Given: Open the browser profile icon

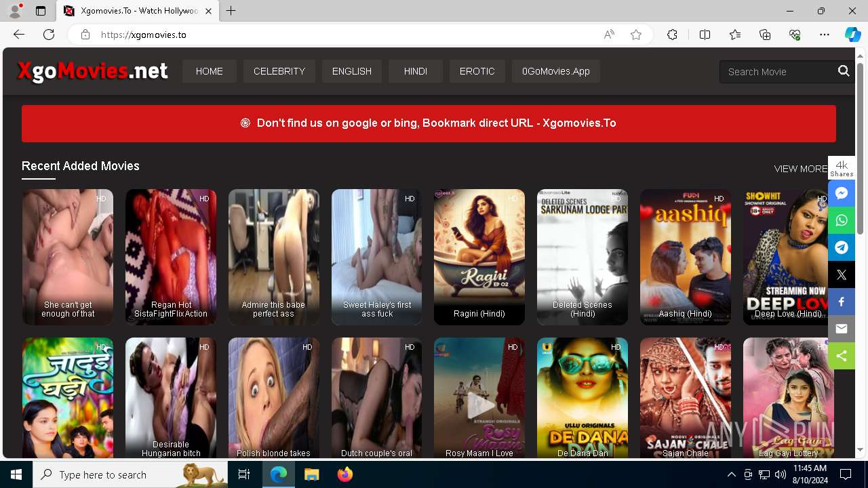Looking at the screenshot, I should [x=15, y=11].
